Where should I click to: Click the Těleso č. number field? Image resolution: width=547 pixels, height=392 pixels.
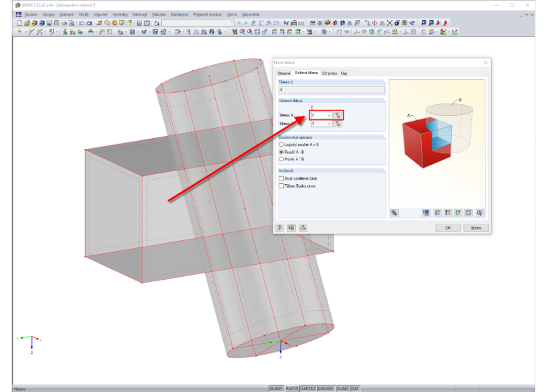coord(332,90)
